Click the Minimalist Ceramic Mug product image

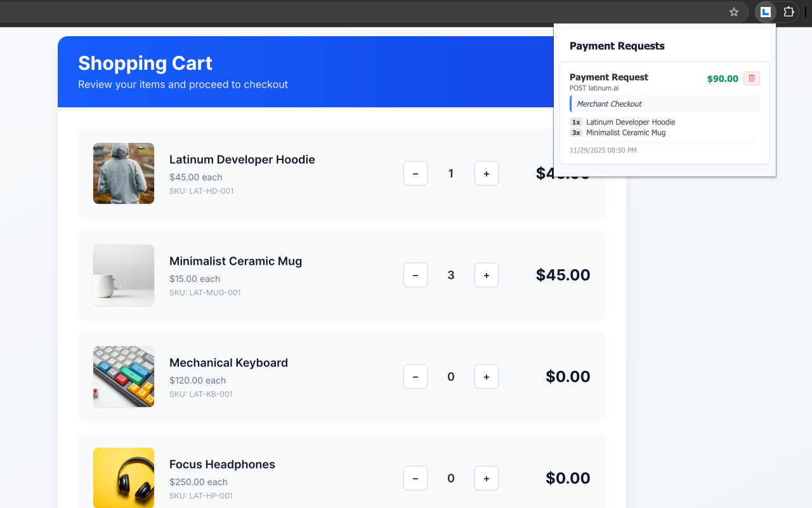(123, 275)
